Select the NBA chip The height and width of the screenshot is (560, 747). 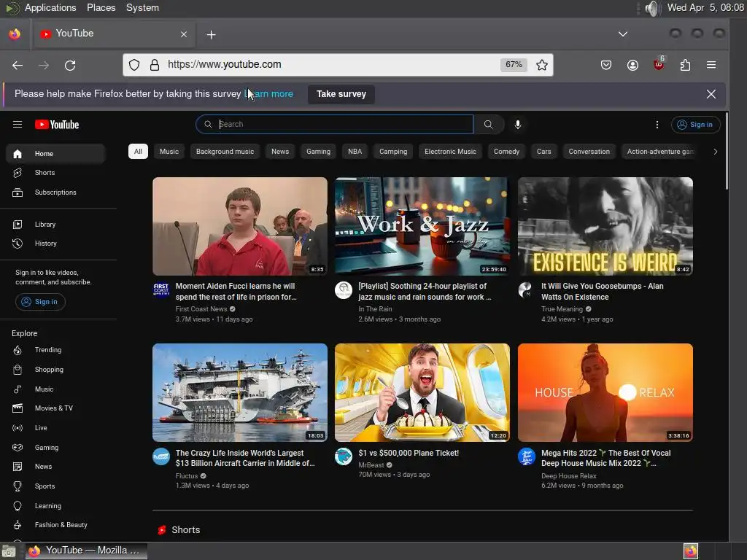(x=355, y=152)
